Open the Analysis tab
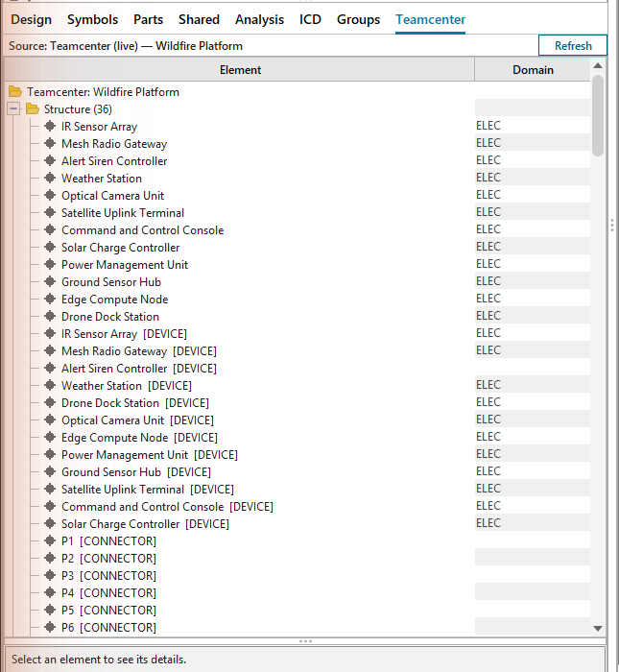Screen dimensions: 619x672 [x=259, y=20]
